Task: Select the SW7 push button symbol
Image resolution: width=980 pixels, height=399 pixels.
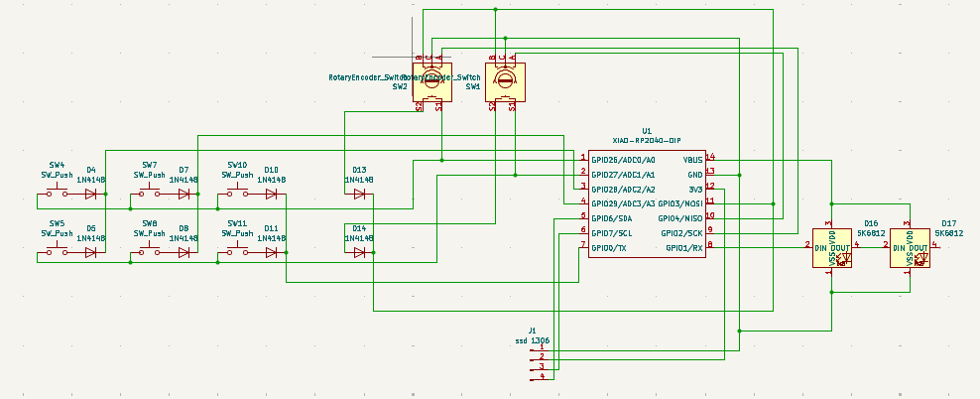Action: [150, 193]
